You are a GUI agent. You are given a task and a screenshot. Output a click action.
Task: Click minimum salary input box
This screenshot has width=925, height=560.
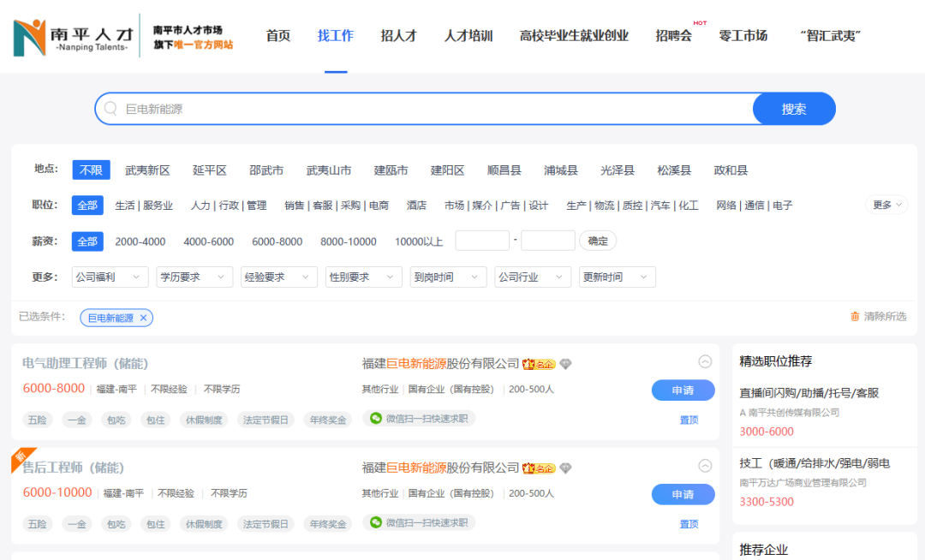tap(482, 241)
